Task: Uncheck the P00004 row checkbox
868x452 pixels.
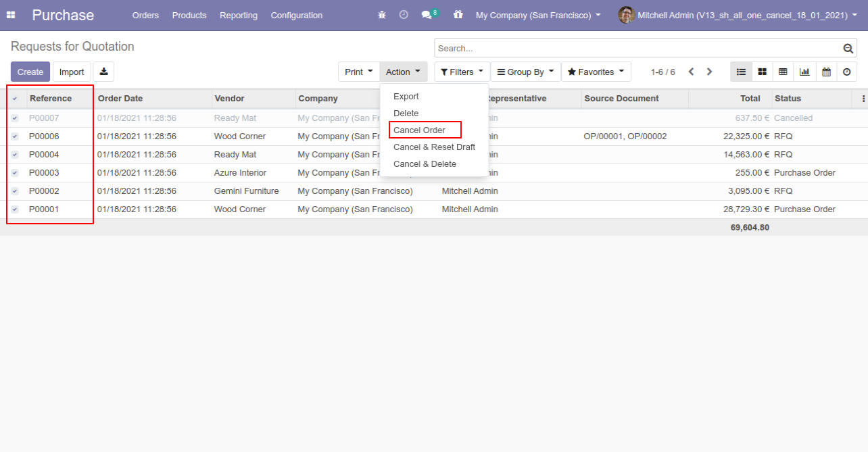Action: (15, 155)
